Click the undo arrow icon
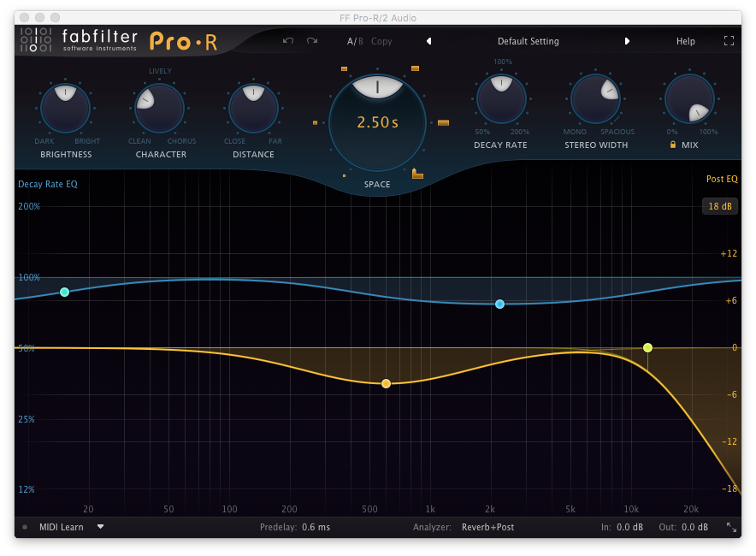This screenshot has width=756, height=556. 290,40
